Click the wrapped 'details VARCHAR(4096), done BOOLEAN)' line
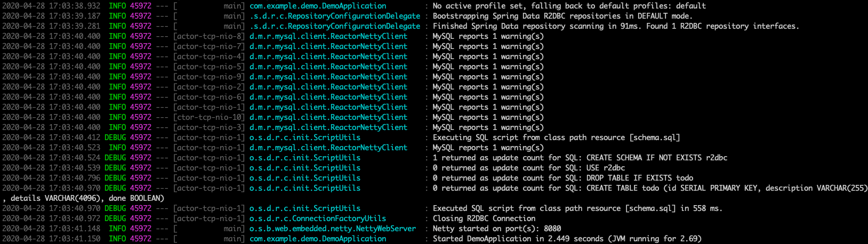The height and width of the screenshot is (244, 868). 83,198
